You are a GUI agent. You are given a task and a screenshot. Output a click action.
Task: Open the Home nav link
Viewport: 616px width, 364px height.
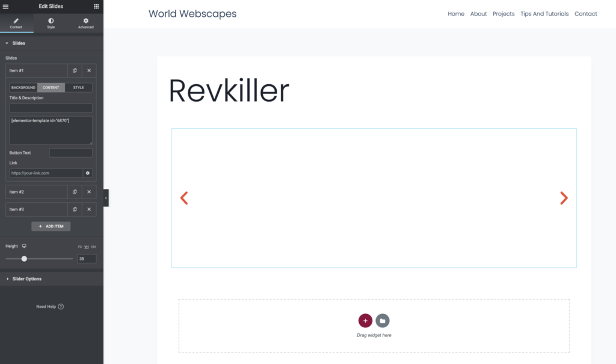tap(456, 14)
